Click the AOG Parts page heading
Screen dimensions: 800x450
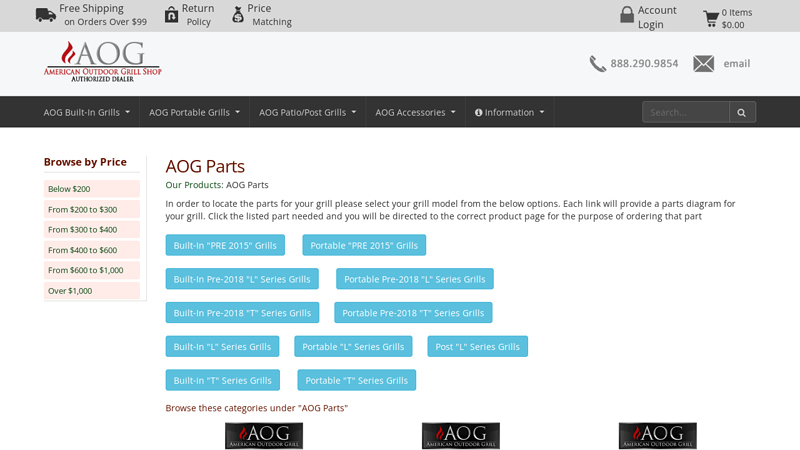(x=205, y=166)
